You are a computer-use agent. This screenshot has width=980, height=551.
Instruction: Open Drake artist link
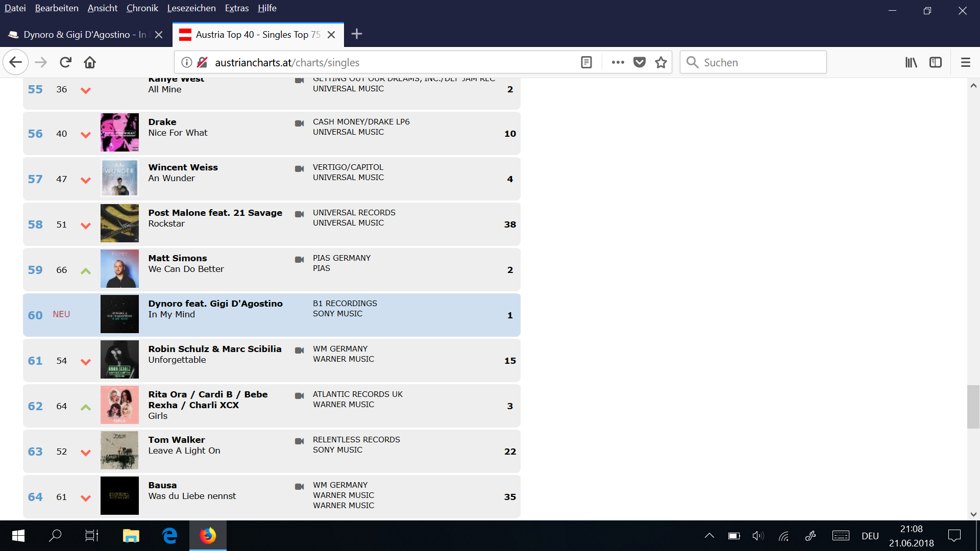tap(162, 122)
